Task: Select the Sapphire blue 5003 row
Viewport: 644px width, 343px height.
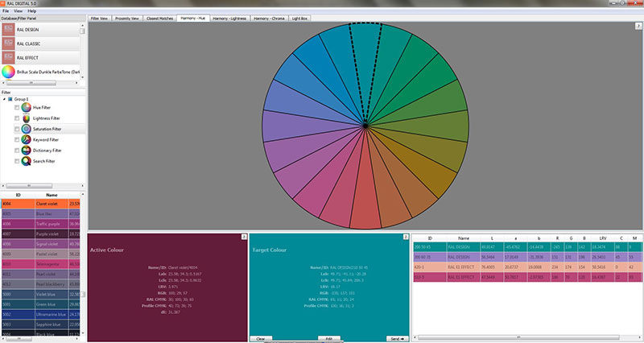Action: point(41,324)
